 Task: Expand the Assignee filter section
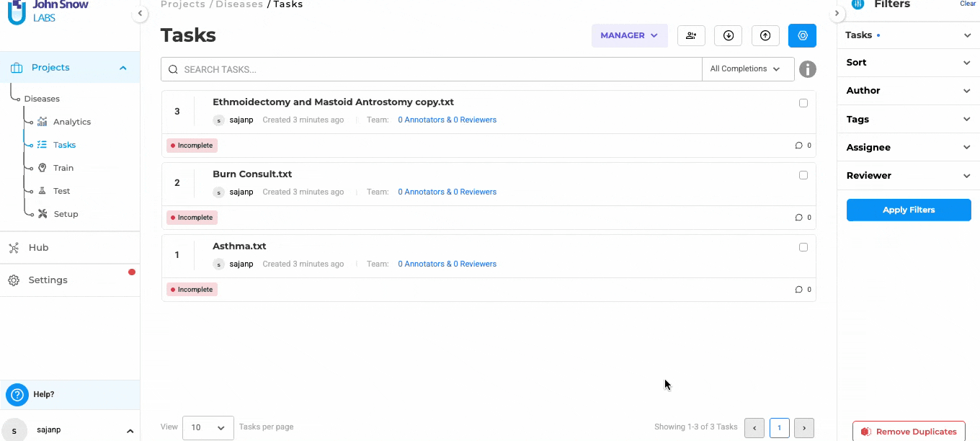click(908, 147)
